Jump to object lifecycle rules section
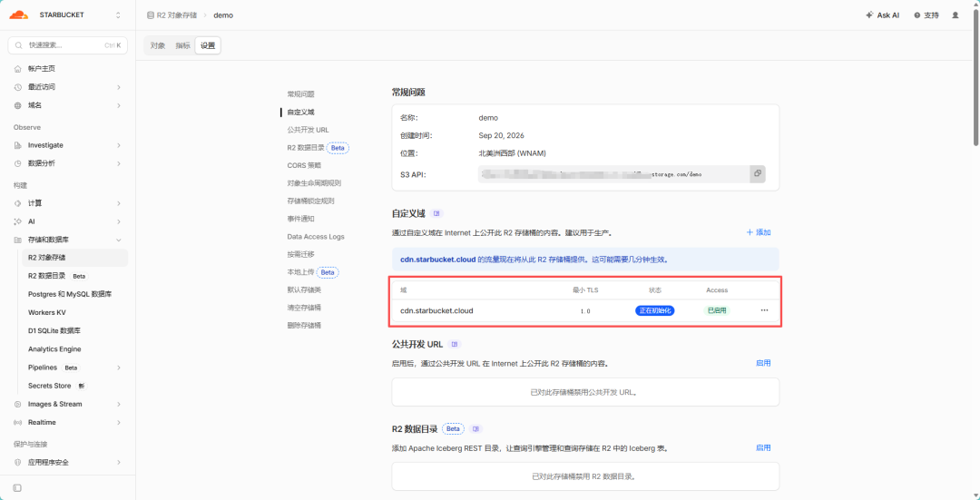The image size is (980, 500). click(314, 183)
